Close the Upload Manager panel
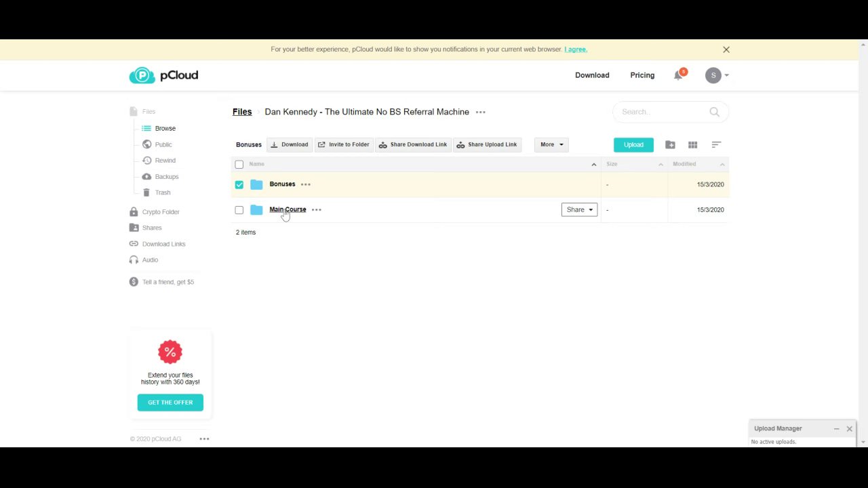Viewport: 868px width, 488px height. 849,428
